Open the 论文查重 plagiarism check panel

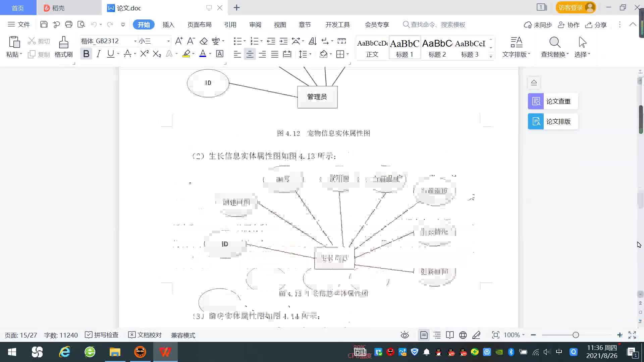click(553, 101)
